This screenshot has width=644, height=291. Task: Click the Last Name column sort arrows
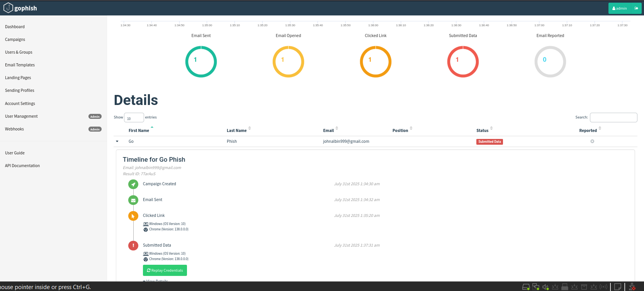250,128
